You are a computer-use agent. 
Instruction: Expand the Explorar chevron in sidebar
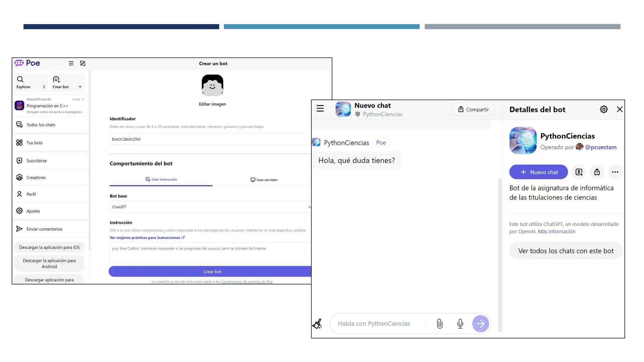[44, 87]
